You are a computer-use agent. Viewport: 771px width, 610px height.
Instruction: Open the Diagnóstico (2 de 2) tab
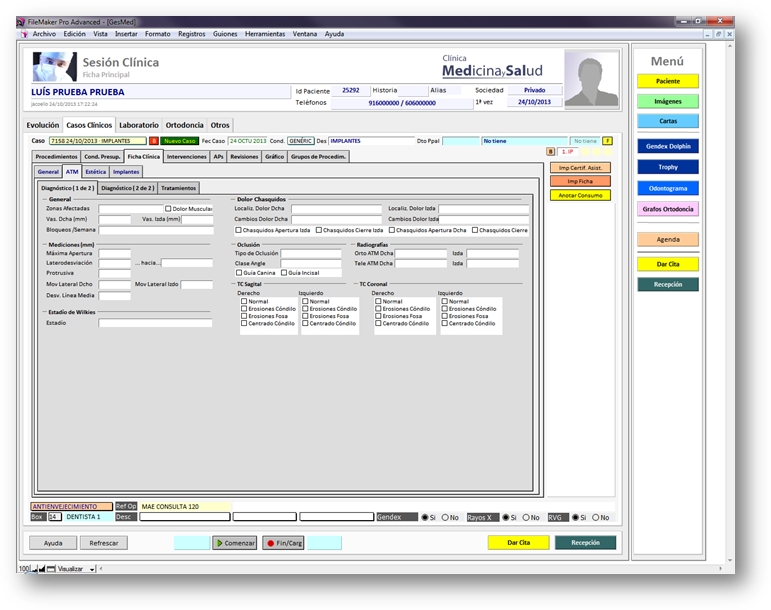pos(128,188)
